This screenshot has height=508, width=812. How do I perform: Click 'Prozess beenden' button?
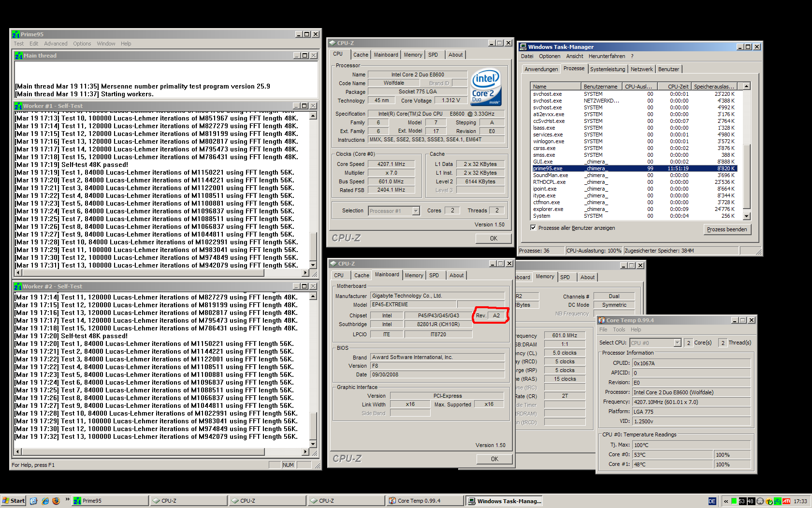coord(727,229)
